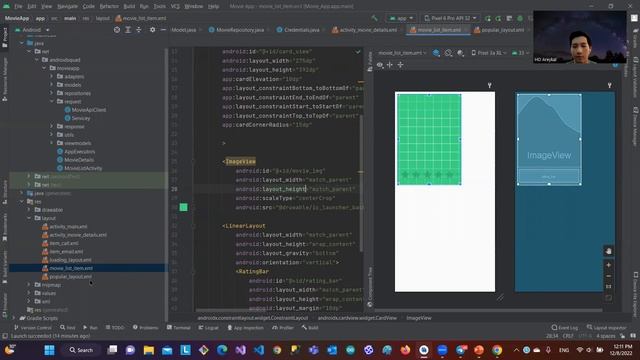The image size is (640, 360).
Task: Expand the viewmodels package
Action: (x=52, y=143)
